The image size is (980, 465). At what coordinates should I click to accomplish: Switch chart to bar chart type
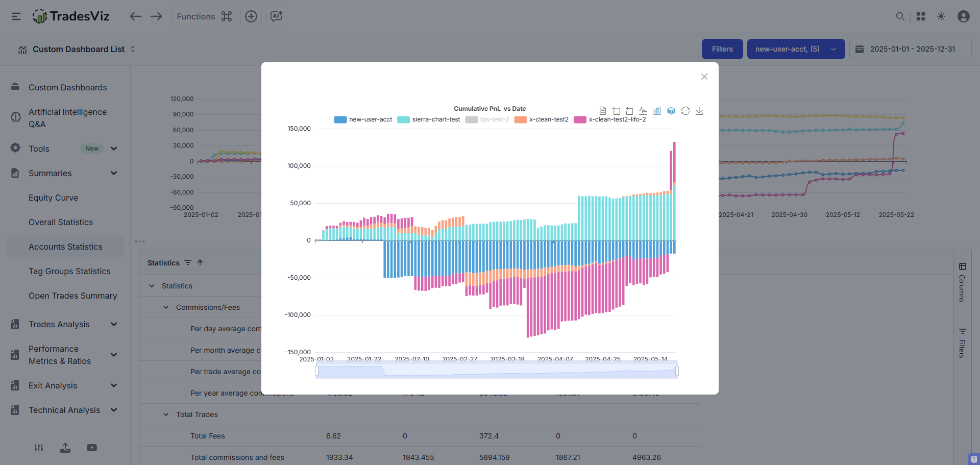657,111
